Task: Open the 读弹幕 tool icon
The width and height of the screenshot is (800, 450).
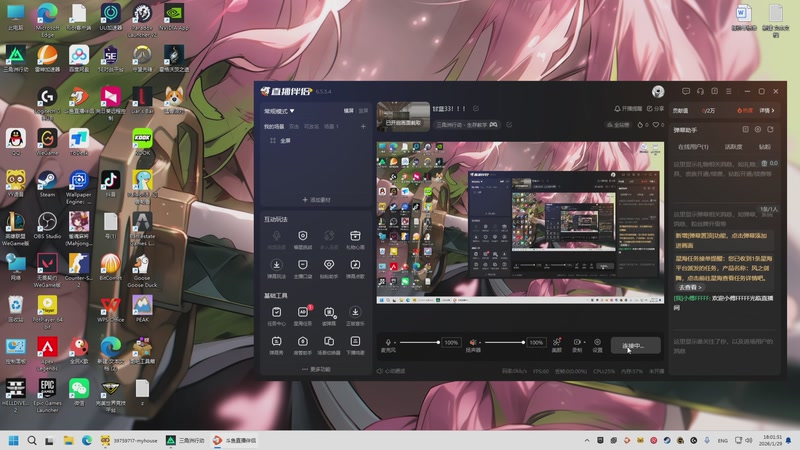Action: pyautogui.click(x=329, y=312)
